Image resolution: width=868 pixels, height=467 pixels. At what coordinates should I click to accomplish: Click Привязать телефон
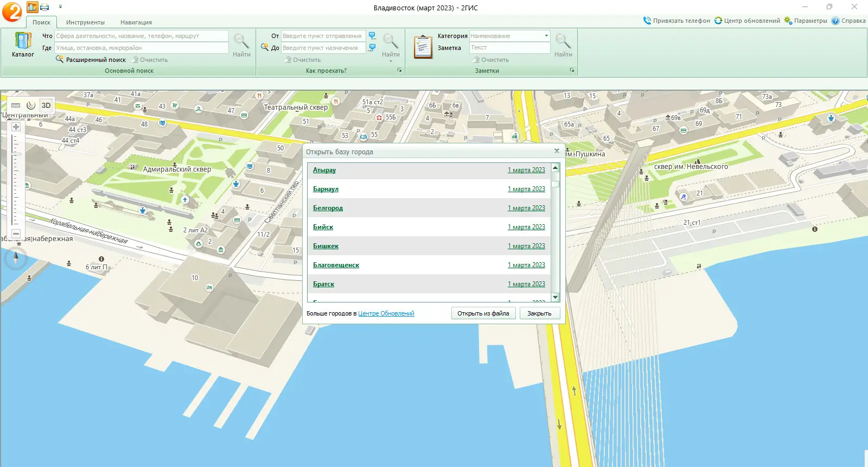[676, 21]
